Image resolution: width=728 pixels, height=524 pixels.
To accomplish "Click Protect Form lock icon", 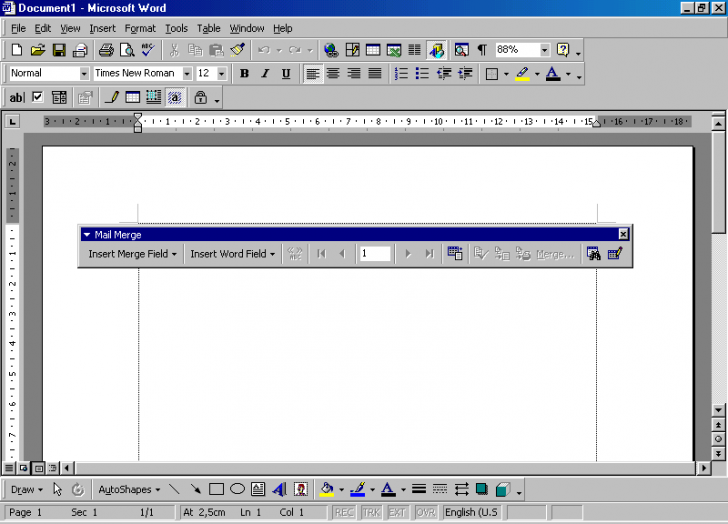I will point(201,97).
